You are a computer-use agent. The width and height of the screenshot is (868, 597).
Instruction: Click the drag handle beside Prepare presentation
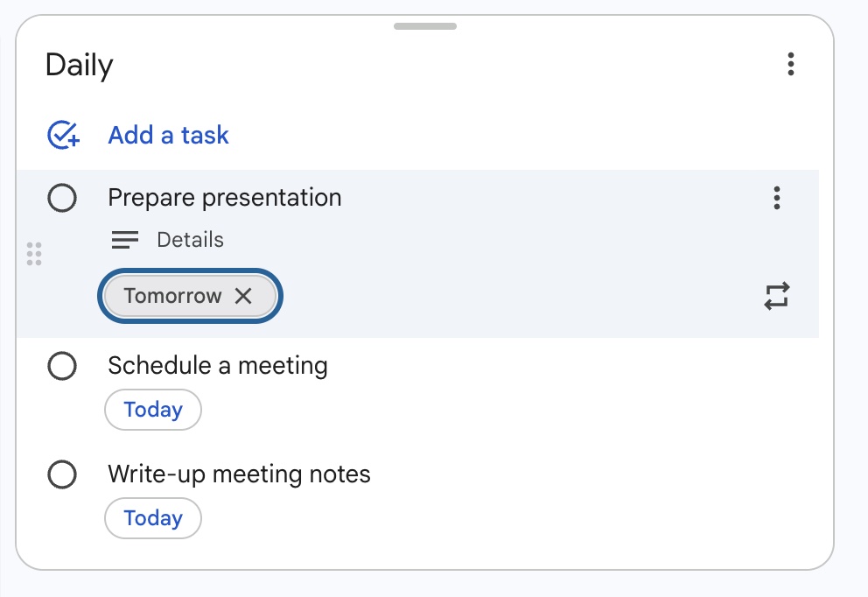[35, 254]
